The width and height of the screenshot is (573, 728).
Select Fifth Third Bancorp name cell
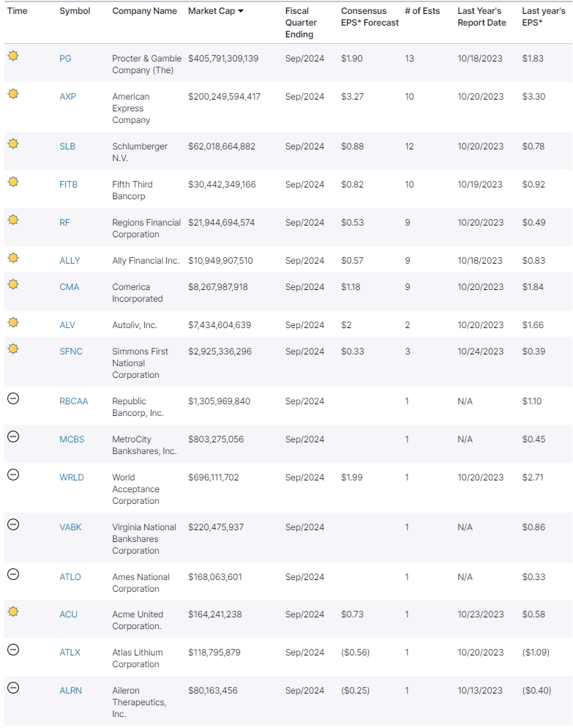pyautogui.click(x=132, y=190)
